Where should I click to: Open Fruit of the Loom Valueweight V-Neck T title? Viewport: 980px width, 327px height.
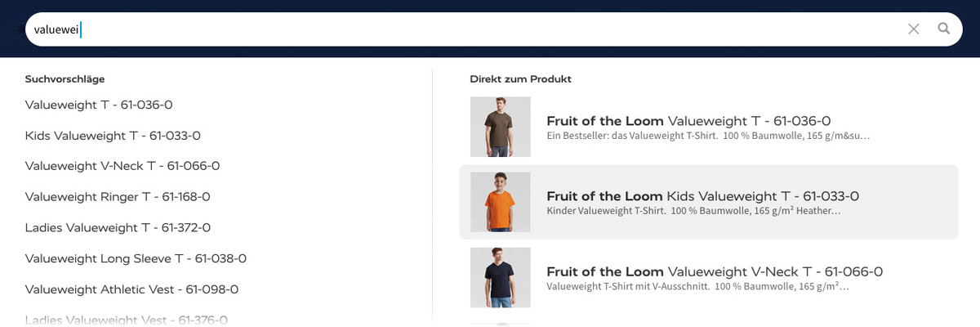[714, 271]
